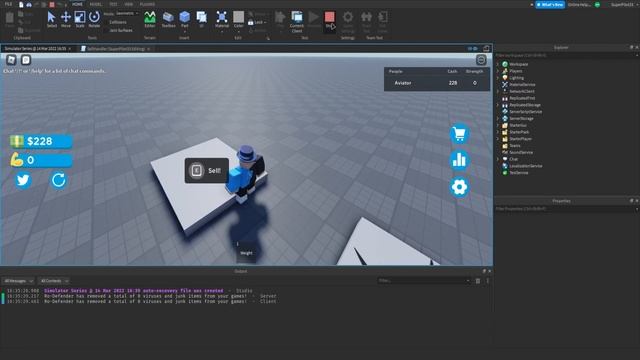Expand the ServerStorage tree node
640x360 pixels.
point(498,118)
